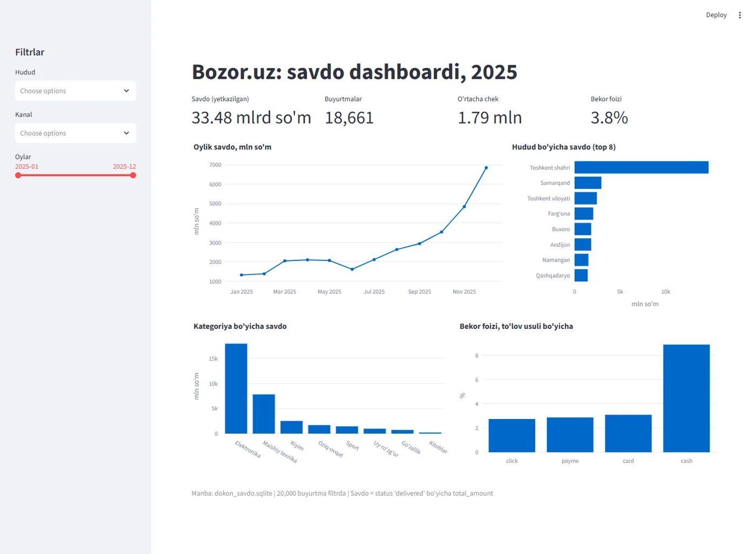Click the Andijon bar in Hudud chart
This screenshot has width=756, height=554.
pos(583,245)
